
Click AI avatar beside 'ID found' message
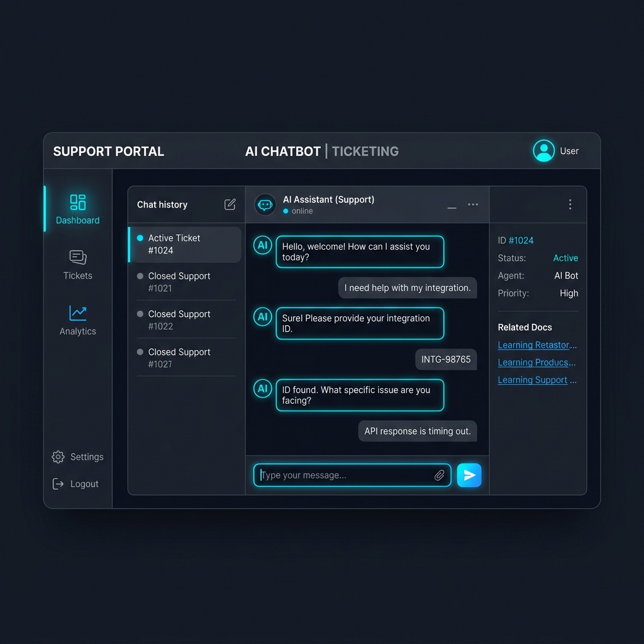pos(262,389)
